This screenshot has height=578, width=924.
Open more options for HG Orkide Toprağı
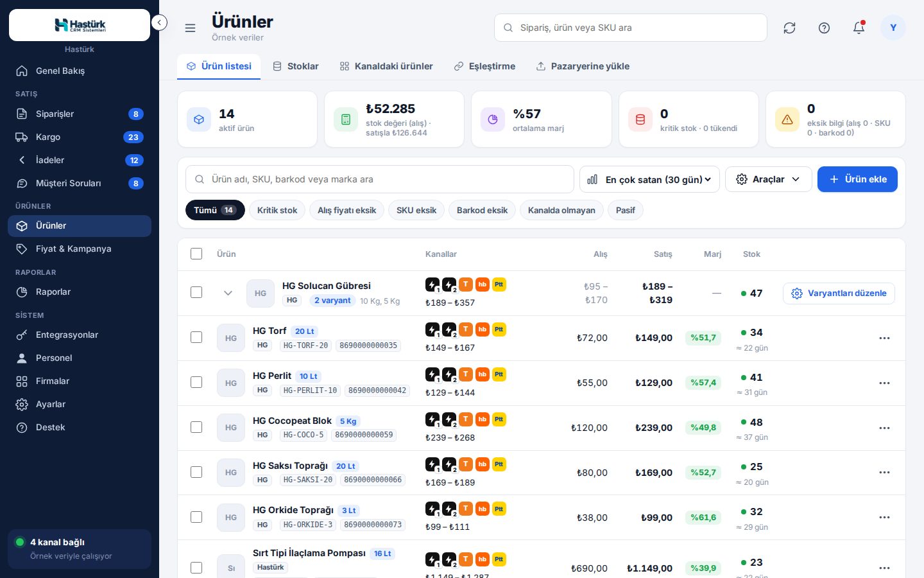(x=884, y=517)
